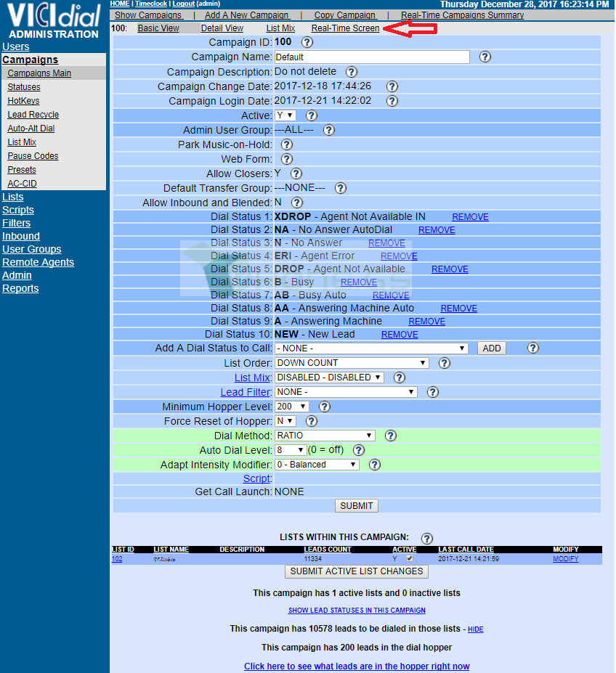Open the Dial Method RATIO dropdown

325,435
